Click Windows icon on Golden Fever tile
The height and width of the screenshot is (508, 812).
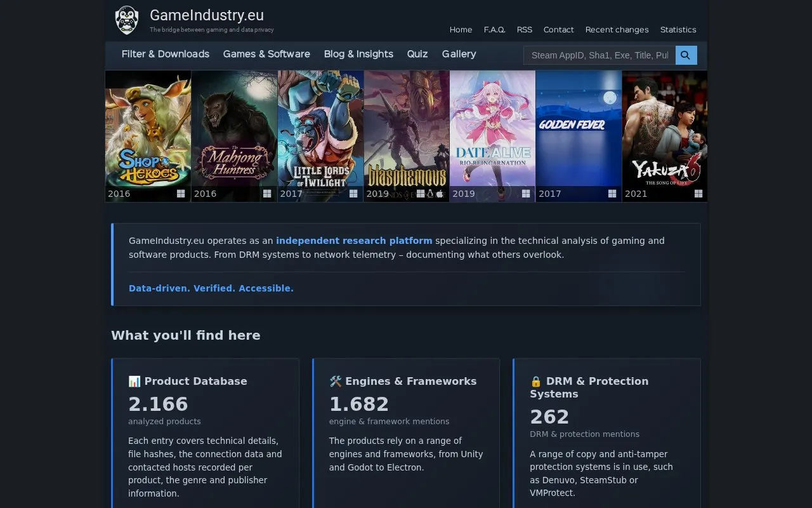[x=612, y=194]
